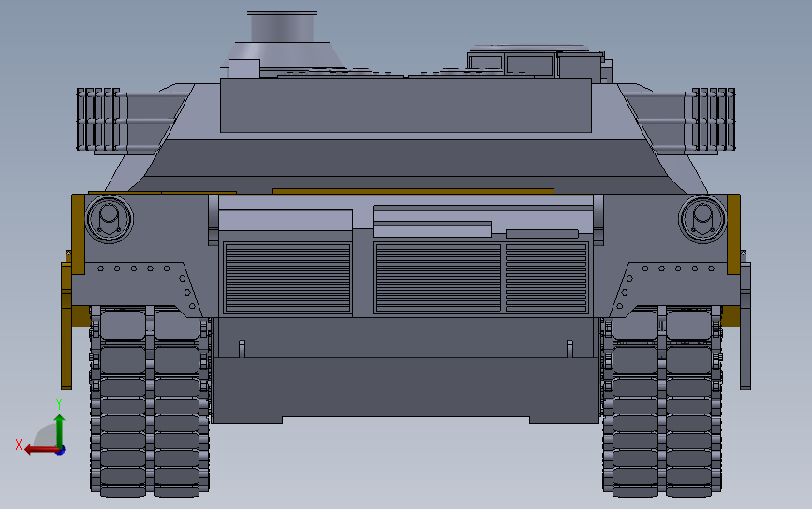
Task: Select the wide left engine grille louvers
Action: 288,278
